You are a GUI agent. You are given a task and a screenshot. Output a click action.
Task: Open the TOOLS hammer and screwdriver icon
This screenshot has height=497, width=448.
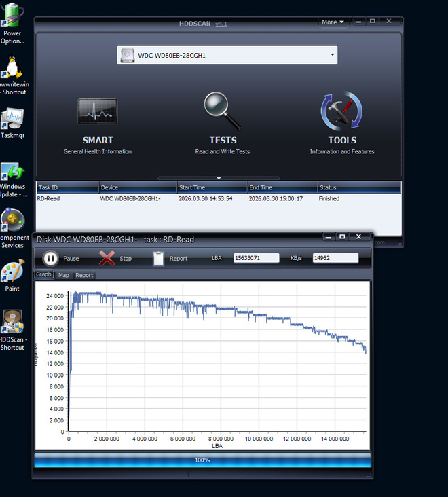pyautogui.click(x=341, y=111)
